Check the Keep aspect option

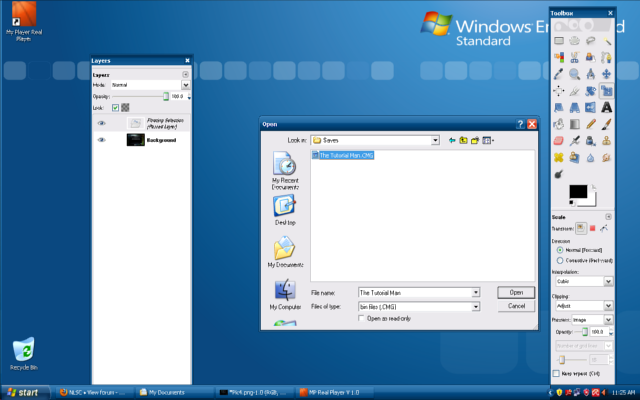click(x=557, y=374)
